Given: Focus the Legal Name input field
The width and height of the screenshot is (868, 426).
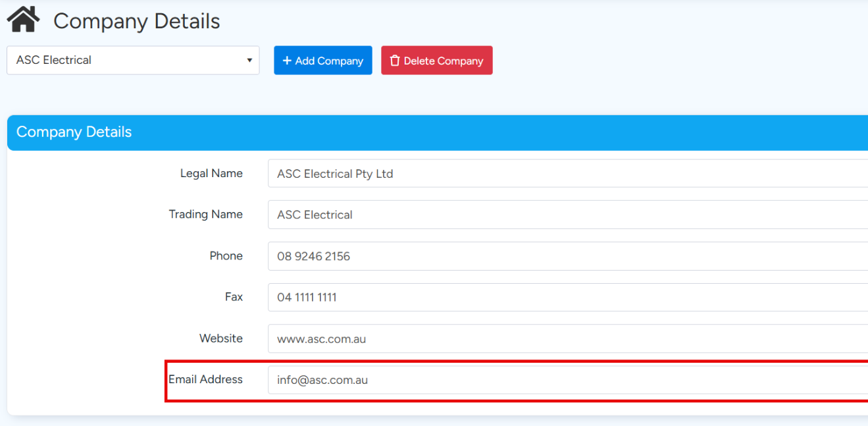Looking at the screenshot, I should point(566,174).
